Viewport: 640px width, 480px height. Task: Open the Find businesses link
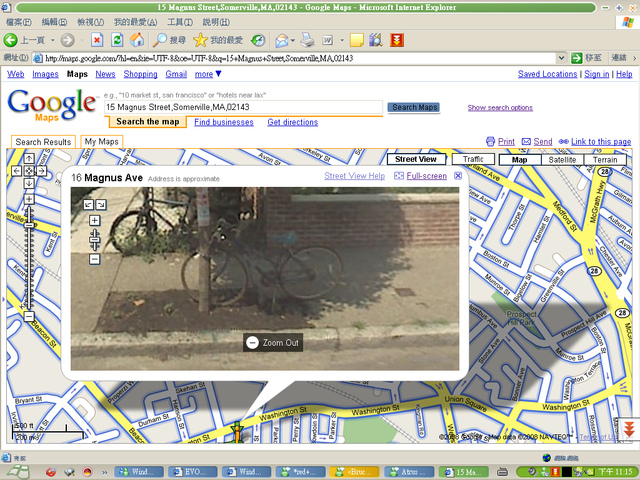(x=224, y=122)
